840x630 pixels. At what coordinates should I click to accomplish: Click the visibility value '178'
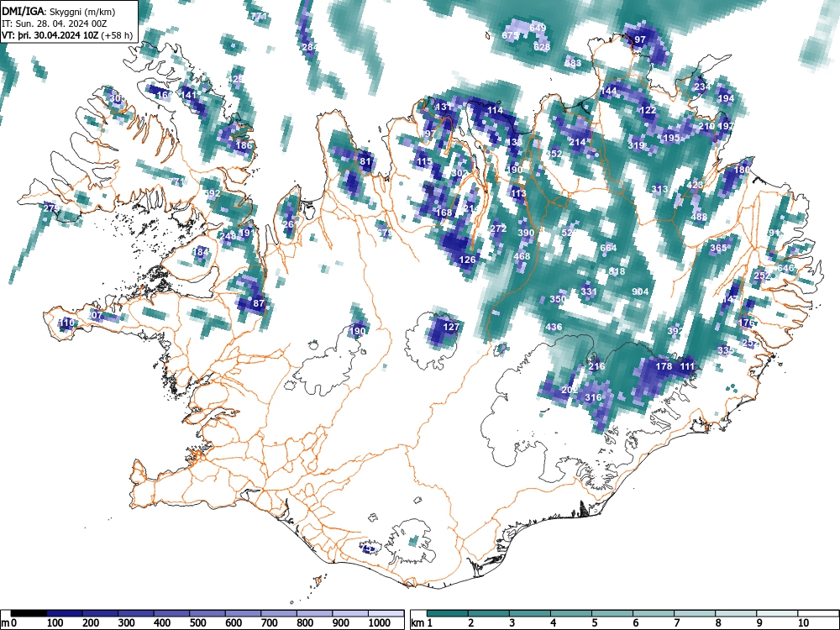pos(664,366)
